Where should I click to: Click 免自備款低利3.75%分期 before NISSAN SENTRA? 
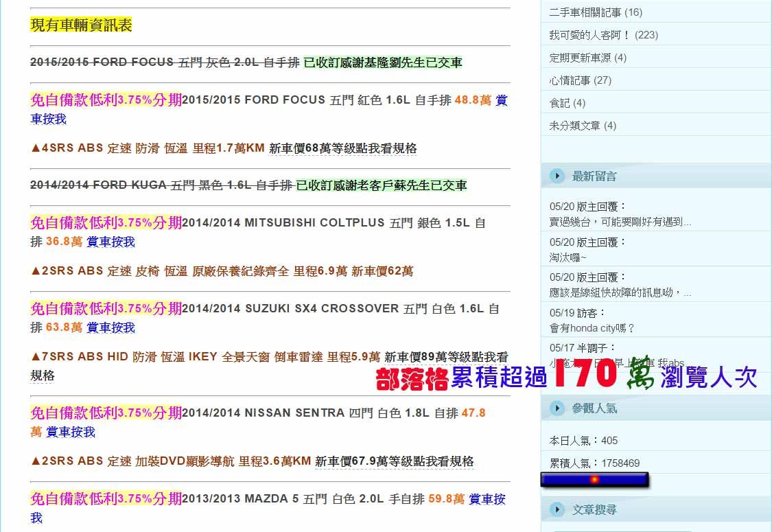(x=106, y=413)
